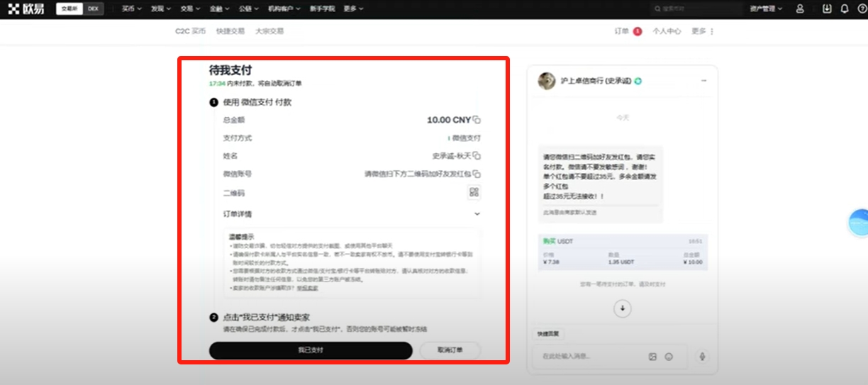Image resolution: width=868 pixels, height=385 pixels.
Task: Click the OKX 欧易 logo
Action: tap(26, 9)
